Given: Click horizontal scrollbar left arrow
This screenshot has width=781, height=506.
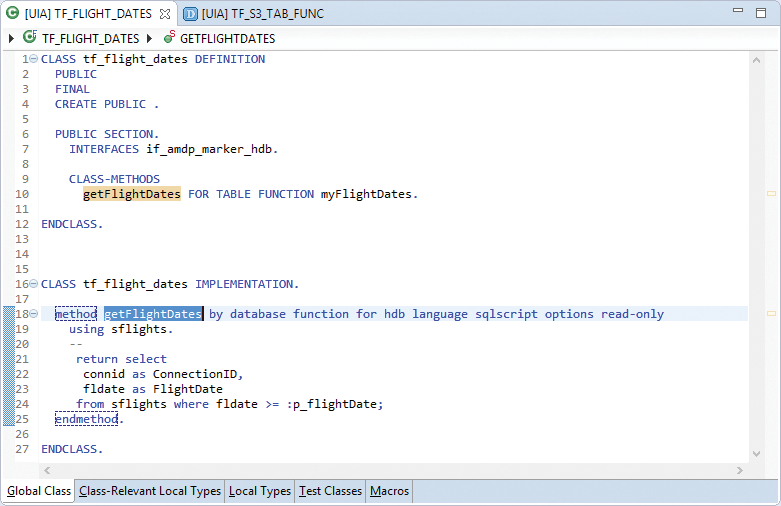Looking at the screenshot, I should point(47,470).
